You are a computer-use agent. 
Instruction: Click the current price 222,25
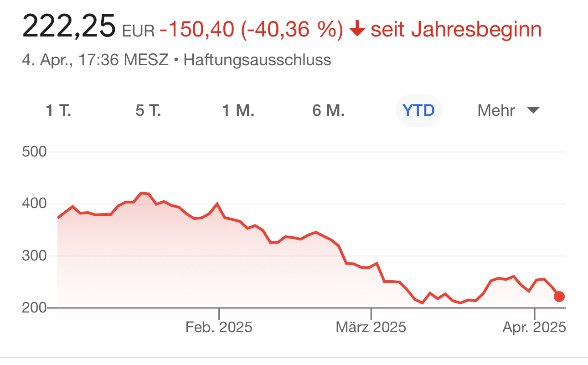click(69, 27)
